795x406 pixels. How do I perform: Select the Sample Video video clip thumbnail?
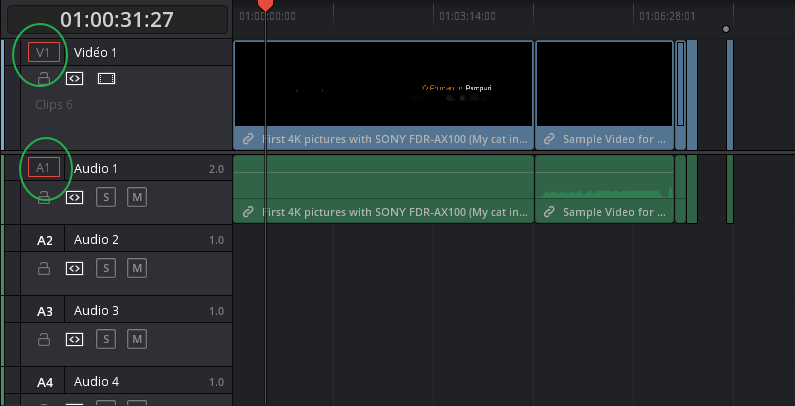pyautogui.click(x=604, y=84)
